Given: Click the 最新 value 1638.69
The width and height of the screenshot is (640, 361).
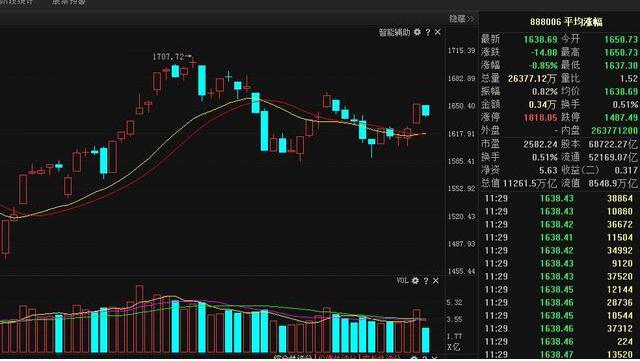Looking at the screenshot, I should (x=540, y=39).
